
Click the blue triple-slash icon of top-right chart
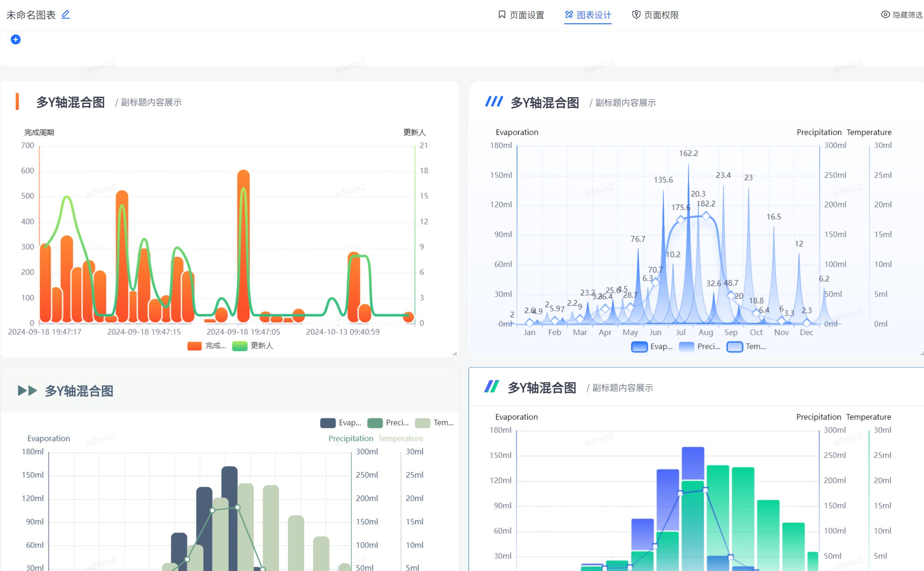pyautogui.click(x=494, y=102)
